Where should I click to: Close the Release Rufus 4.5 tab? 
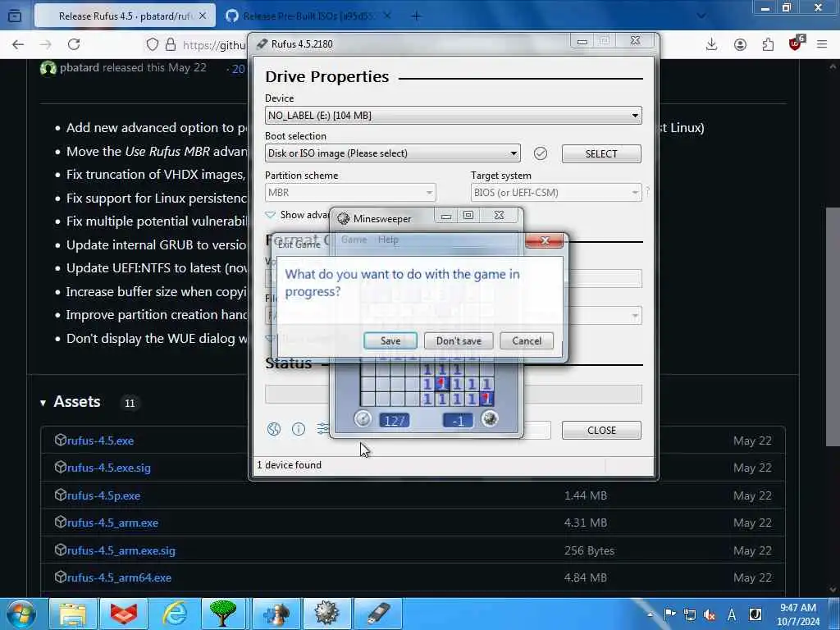[203, 16]
